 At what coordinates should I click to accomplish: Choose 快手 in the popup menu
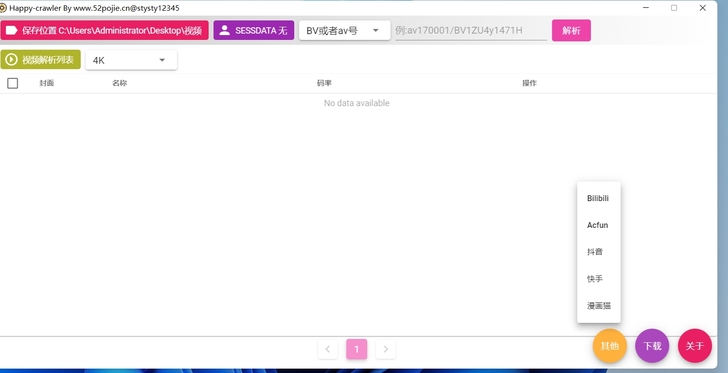[598, 279]
